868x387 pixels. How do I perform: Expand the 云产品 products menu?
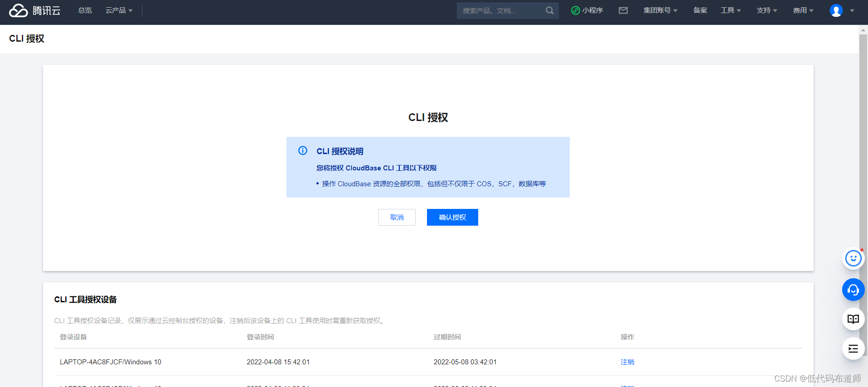119,10
